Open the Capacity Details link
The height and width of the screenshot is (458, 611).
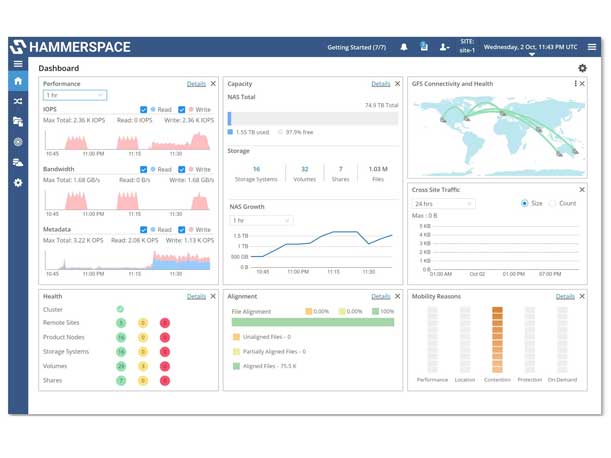coord(380,84)
